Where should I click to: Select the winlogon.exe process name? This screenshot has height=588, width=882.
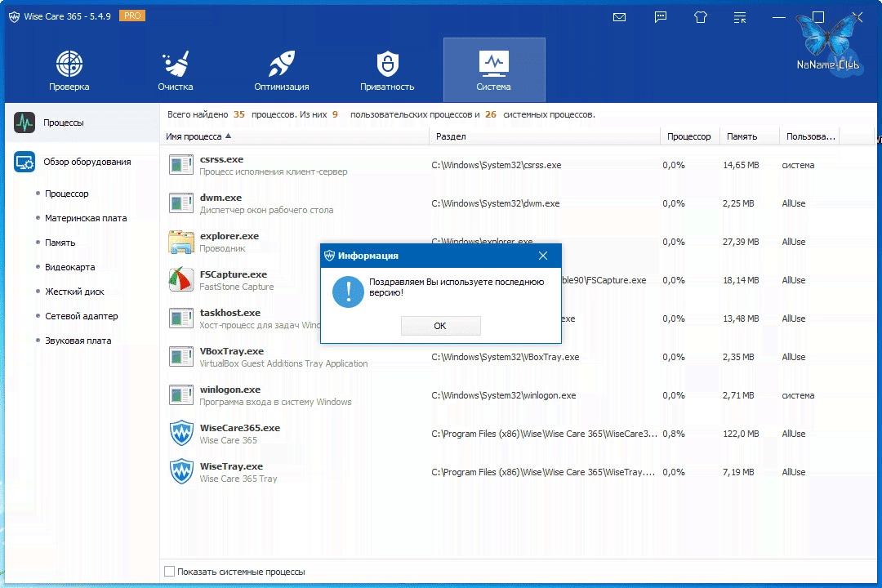(x=230, y=390)
